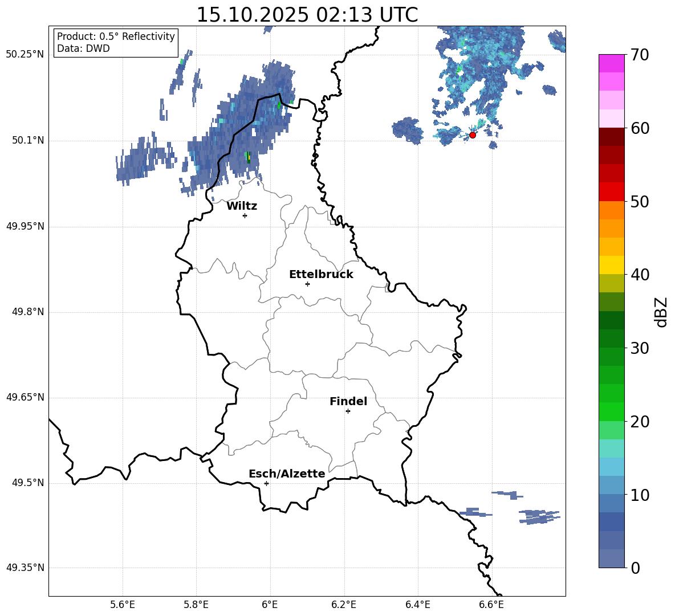This screenshot has width=675, height=616.
Task: Click the 5.6°E longitude label
Action: [123, 605]
